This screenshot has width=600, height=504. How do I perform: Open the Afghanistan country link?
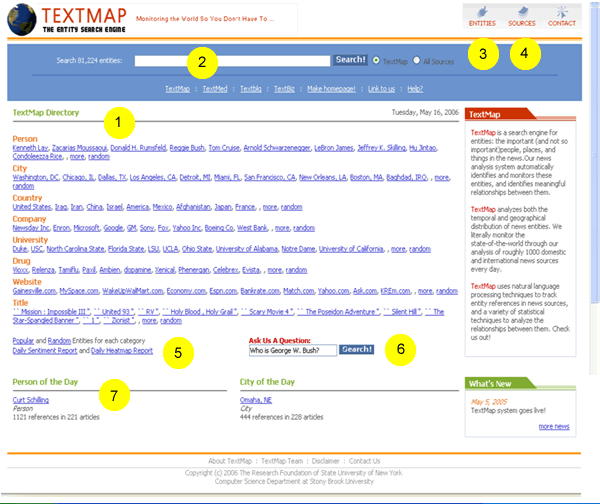click(193, 207)
